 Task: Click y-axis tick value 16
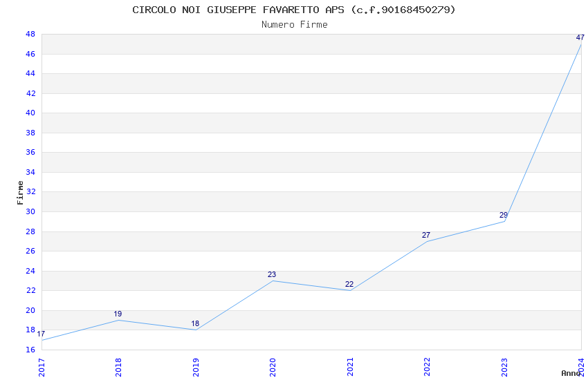pos(30,350)
